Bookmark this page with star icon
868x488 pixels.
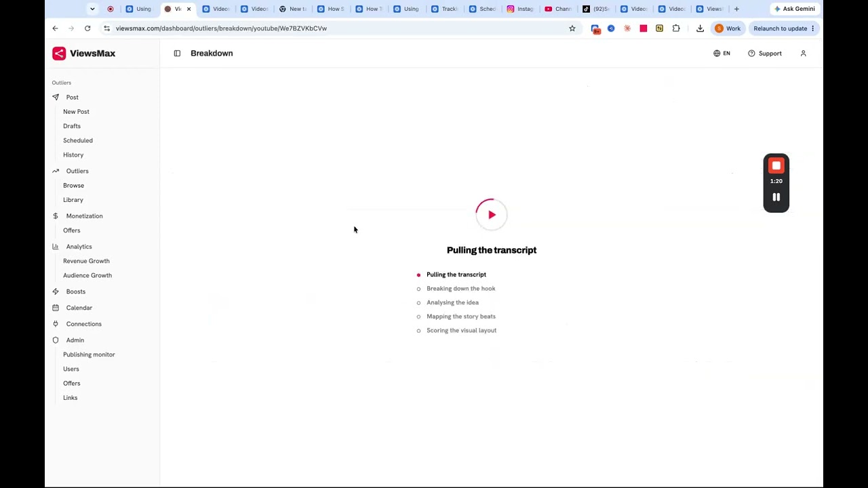pos(572,28)
